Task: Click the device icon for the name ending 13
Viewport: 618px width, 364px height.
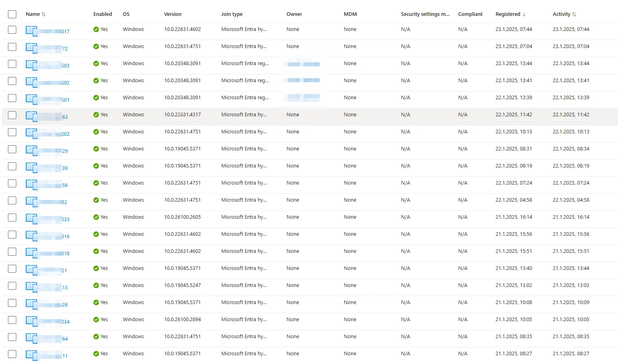Action: point(31,287)
